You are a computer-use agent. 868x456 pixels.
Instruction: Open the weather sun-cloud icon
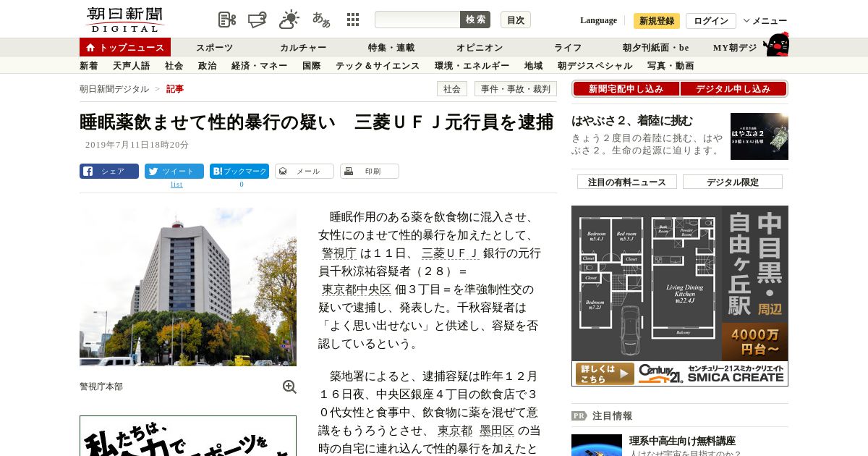pos(289,20)
